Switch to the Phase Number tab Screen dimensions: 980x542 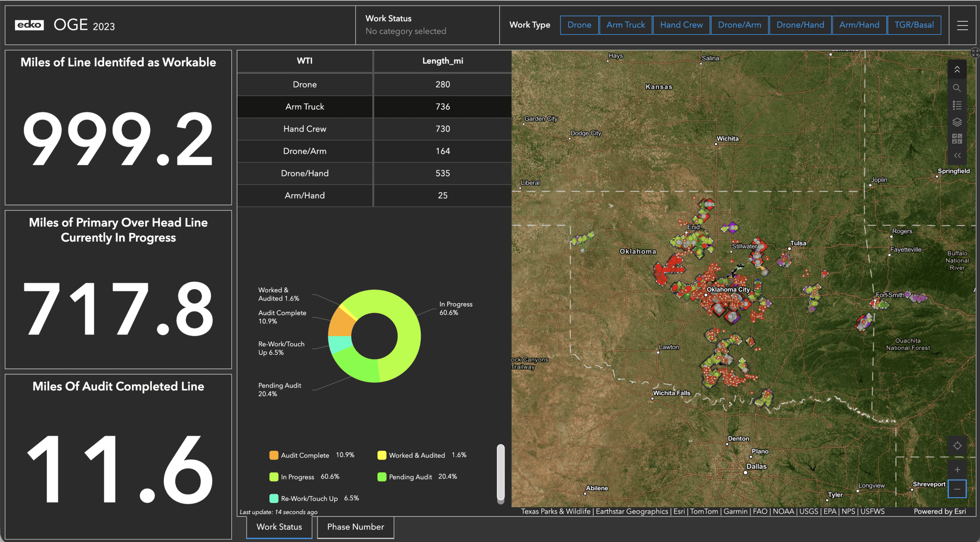coord(355,527)
